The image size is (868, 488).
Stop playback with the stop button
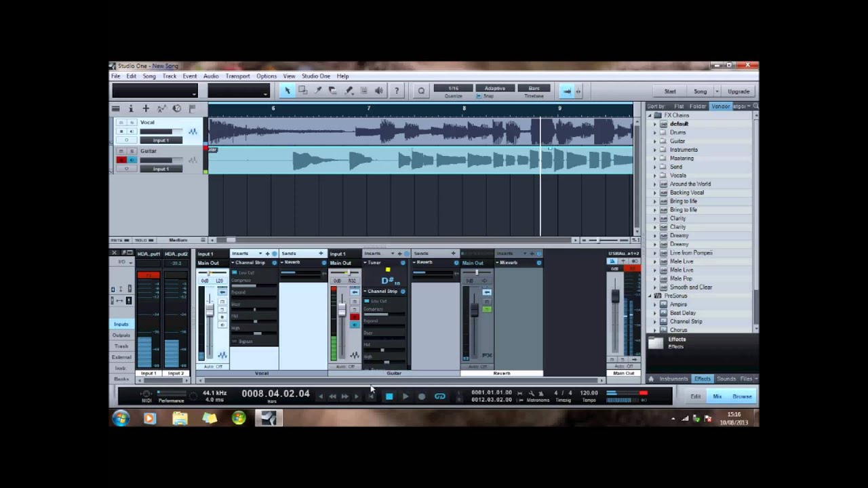tap(389, 396)
